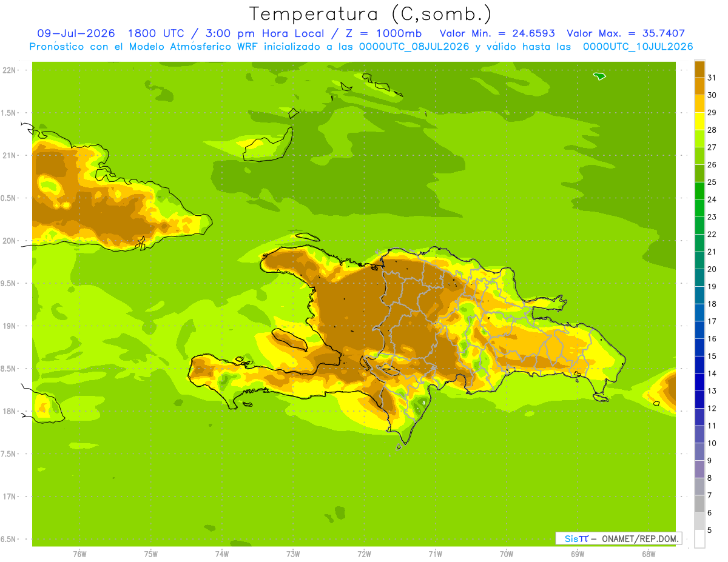Viewport: 728px width, 562px height.
Task: Click the blue 'Sis' logo in the credit box
Action: (571, 538)
